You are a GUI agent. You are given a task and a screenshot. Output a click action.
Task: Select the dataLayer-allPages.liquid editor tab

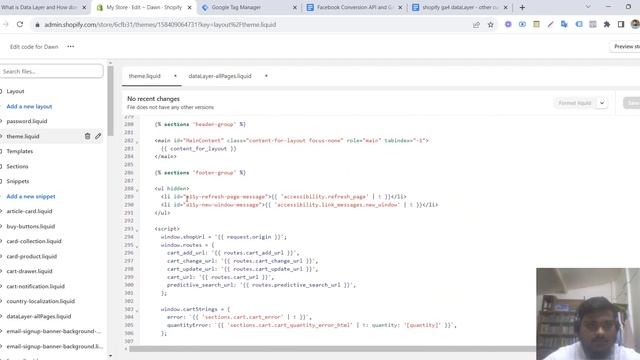tap(220, 76)
